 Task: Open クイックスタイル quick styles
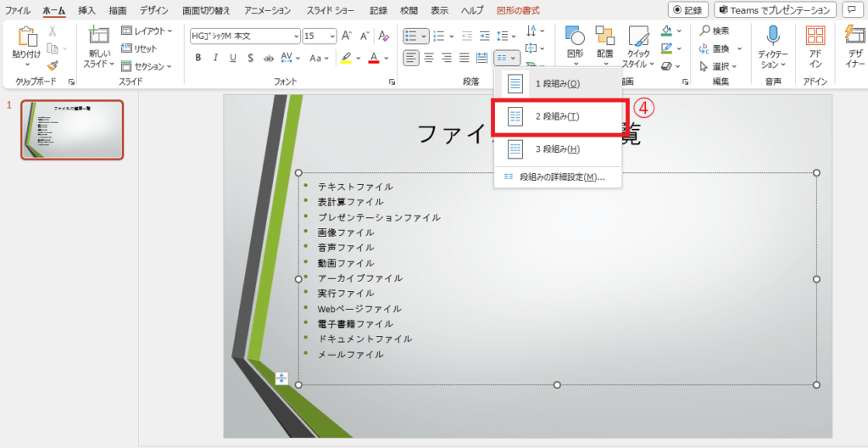639,48
